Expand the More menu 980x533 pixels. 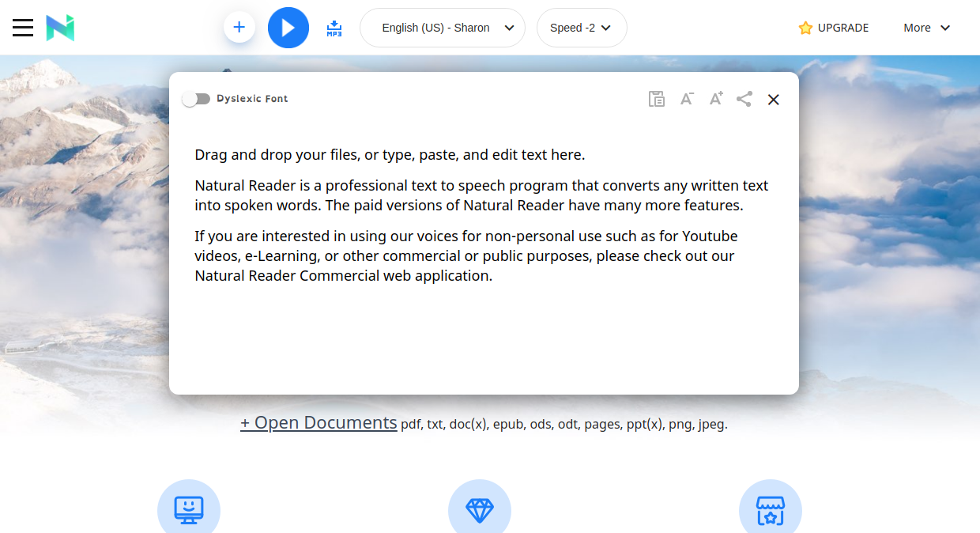[927, 28]
